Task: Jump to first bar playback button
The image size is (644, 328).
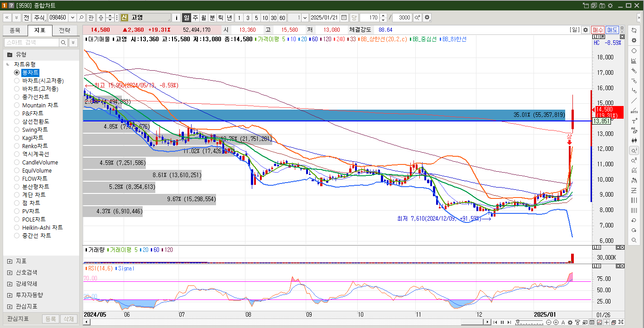Action: pyautogui.click(x=496, y=323)
